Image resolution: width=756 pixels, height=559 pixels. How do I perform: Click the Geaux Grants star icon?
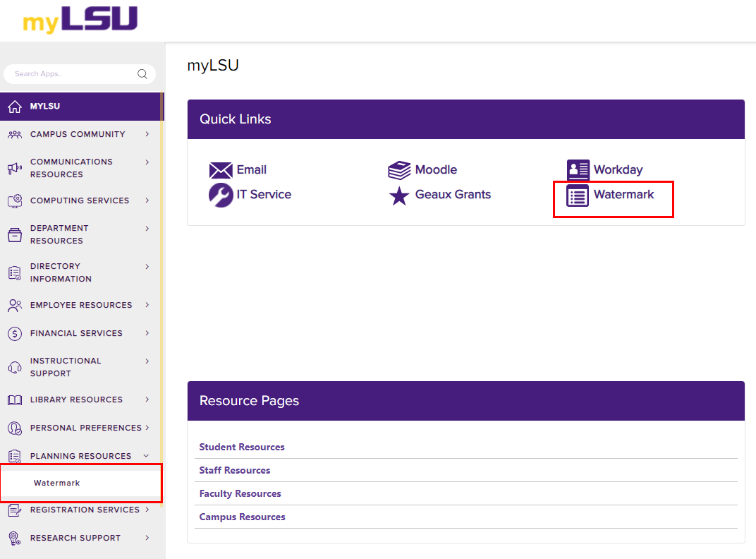coord(399,196)
